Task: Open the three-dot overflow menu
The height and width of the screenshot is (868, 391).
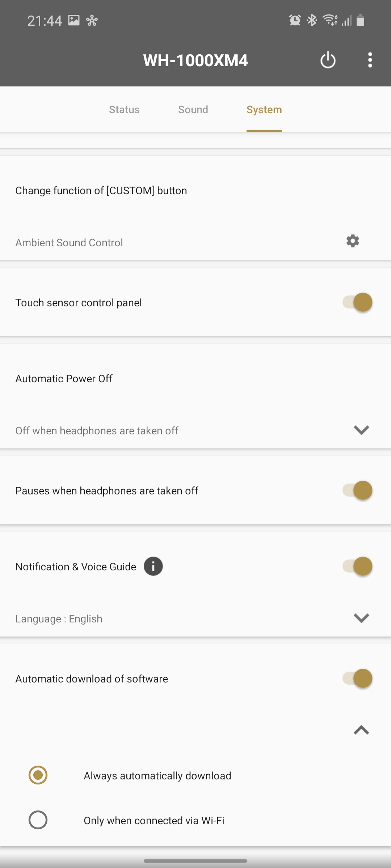Action: coord(370,60)
